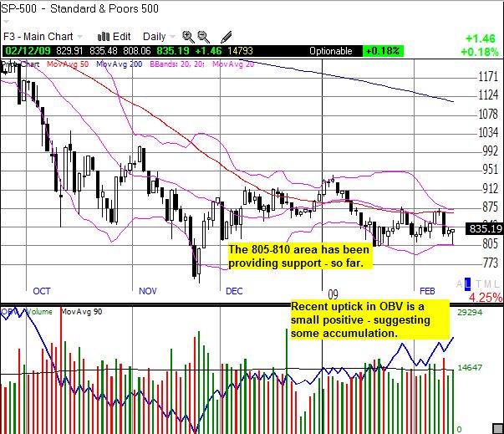Click the 835.19 current price marker
This screenshot has height=434, width=504.
[x=485, y=229]
